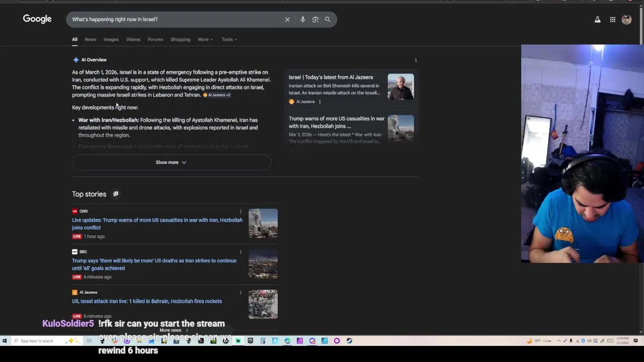Launch Epic Games from the taskbar
The width and height of the screenshot is (644, 362).
click(251, 340)
